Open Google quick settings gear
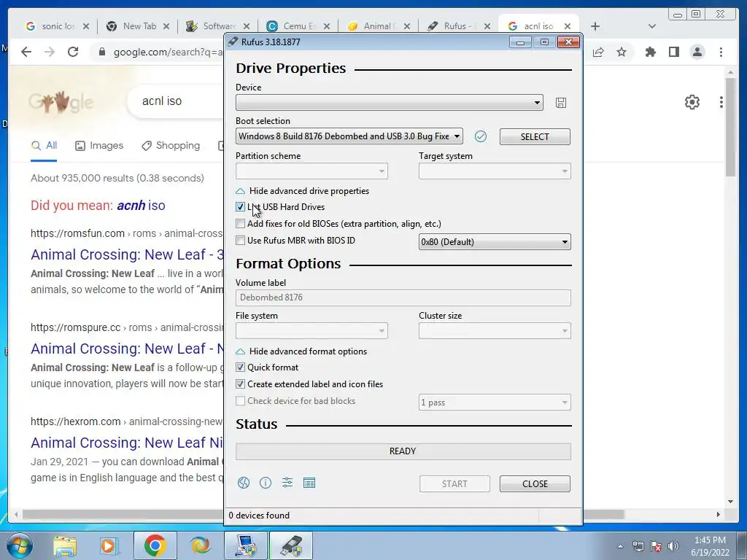The width and height of the screenshot is (747, 560). click(692, 102)
